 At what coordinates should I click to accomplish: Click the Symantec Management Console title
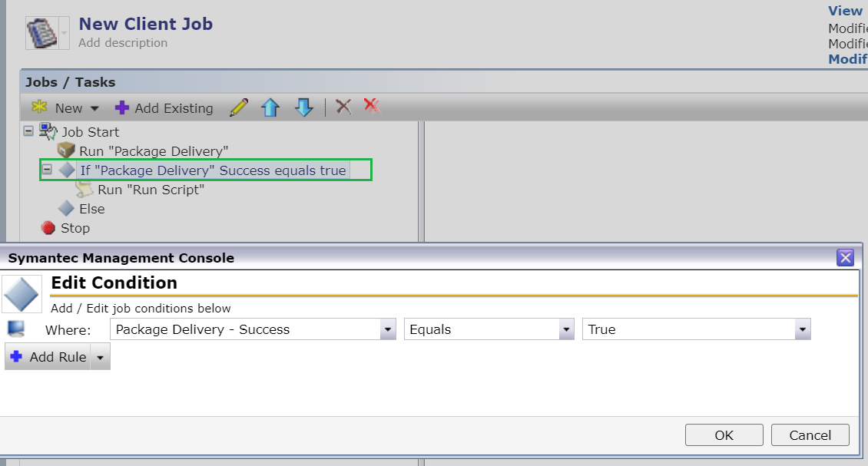point(121,258)
